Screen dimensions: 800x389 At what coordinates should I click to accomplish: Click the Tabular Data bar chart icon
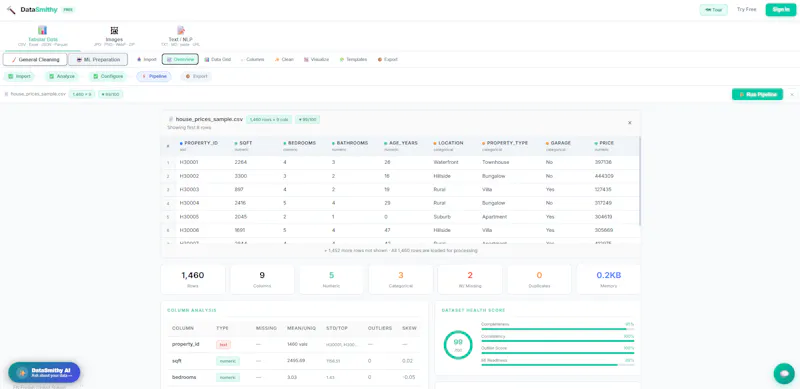(x=42, y=31)
